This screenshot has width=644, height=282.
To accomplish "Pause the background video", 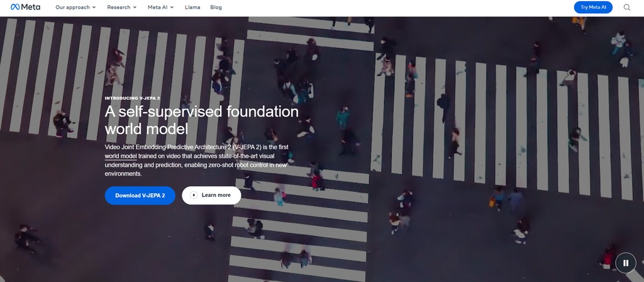I will point(625,262).
